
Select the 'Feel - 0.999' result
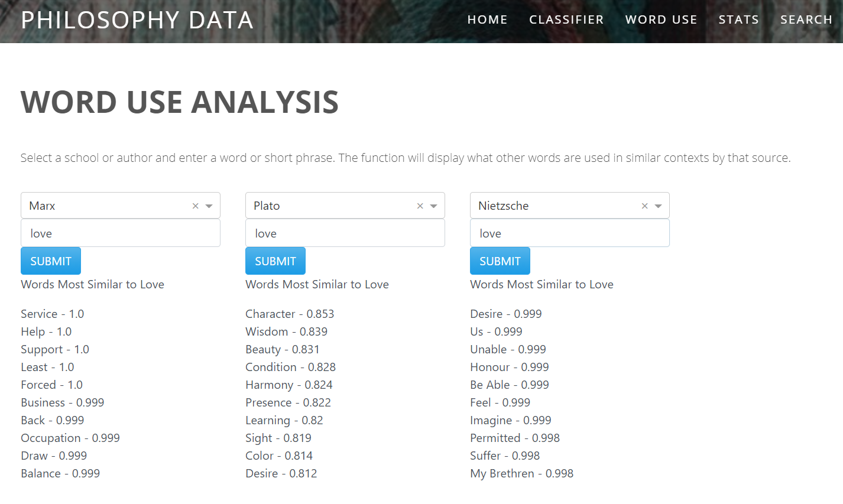(500, 402)
